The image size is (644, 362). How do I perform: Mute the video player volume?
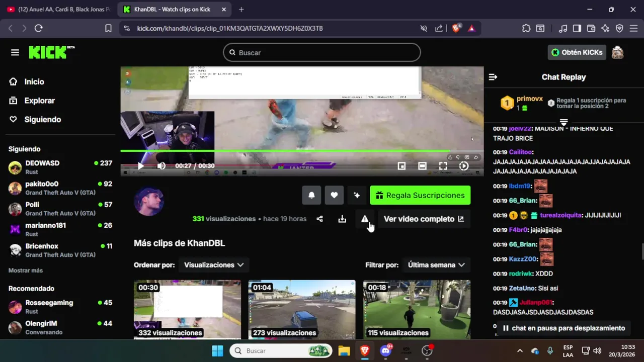pos(162,166)
